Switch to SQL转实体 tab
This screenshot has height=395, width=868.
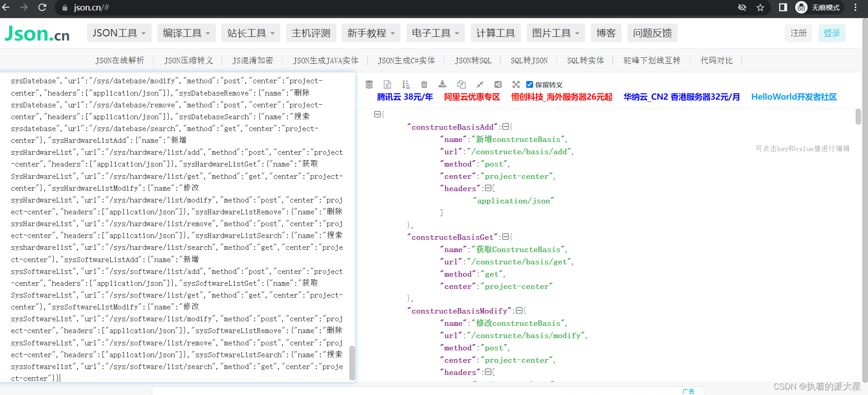tap(586, 61)
